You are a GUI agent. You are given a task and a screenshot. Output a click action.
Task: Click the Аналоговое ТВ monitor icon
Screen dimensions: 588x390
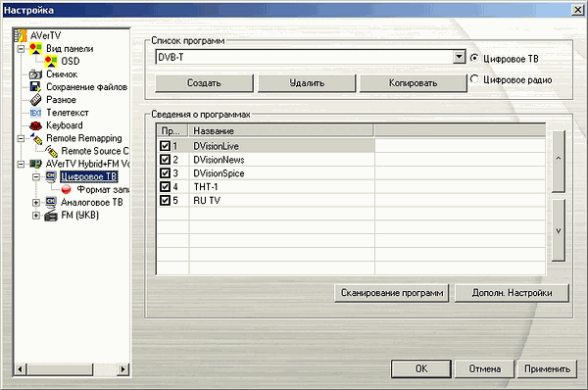coord(51,202)
